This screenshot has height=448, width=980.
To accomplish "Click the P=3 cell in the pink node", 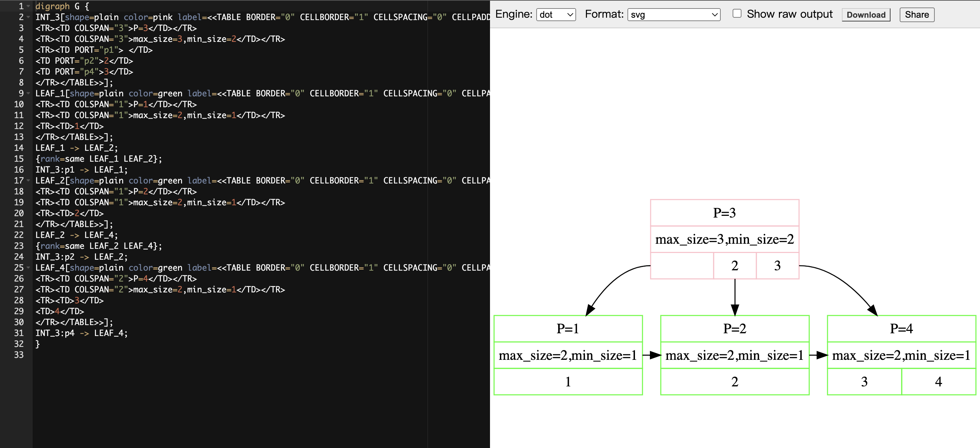I will pos(724,213).
